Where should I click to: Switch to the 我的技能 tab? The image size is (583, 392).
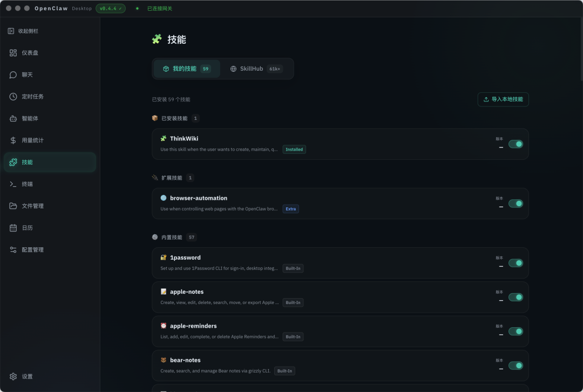coord(187,69)
